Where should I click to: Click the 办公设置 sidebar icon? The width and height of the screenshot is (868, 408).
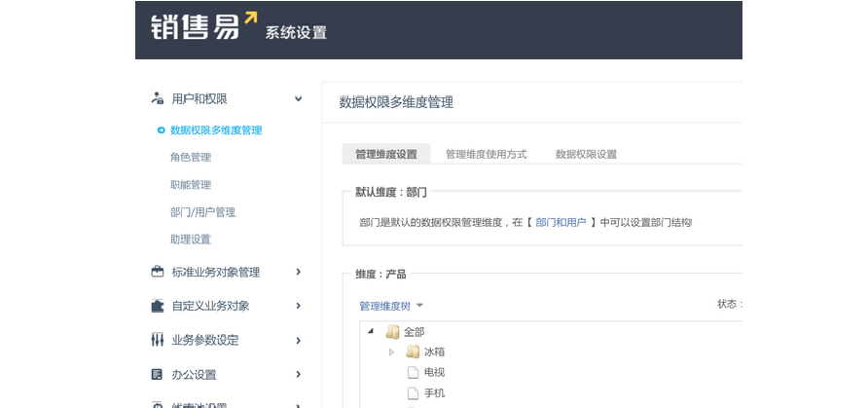coord(157,374)
